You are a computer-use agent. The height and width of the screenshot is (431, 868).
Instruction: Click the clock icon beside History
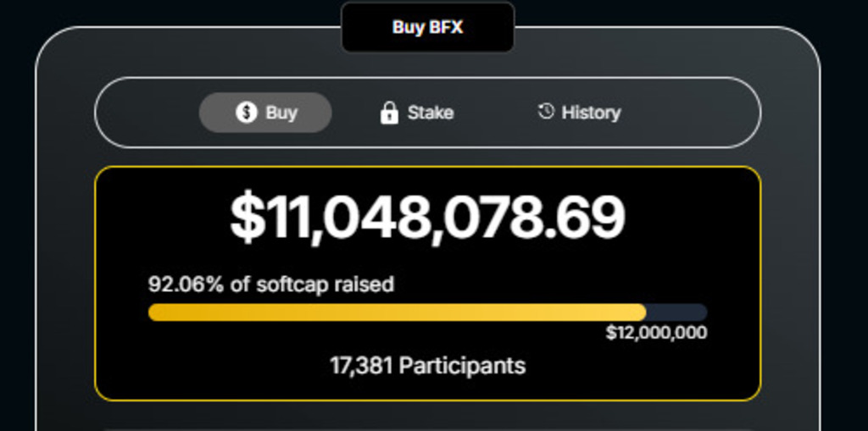[x=546, y=111]
